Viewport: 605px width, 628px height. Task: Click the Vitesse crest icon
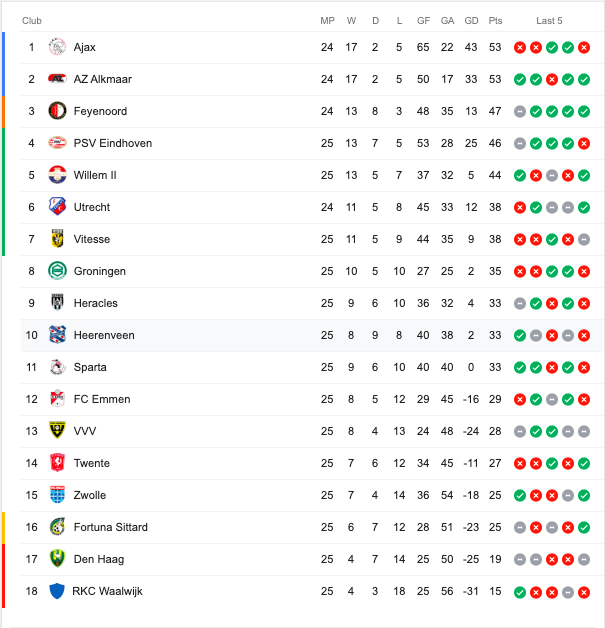pyautogui.click(x=57, y=239)
